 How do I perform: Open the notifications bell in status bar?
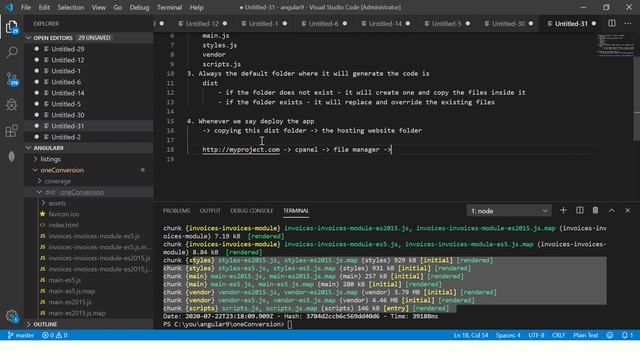point(627,335)
